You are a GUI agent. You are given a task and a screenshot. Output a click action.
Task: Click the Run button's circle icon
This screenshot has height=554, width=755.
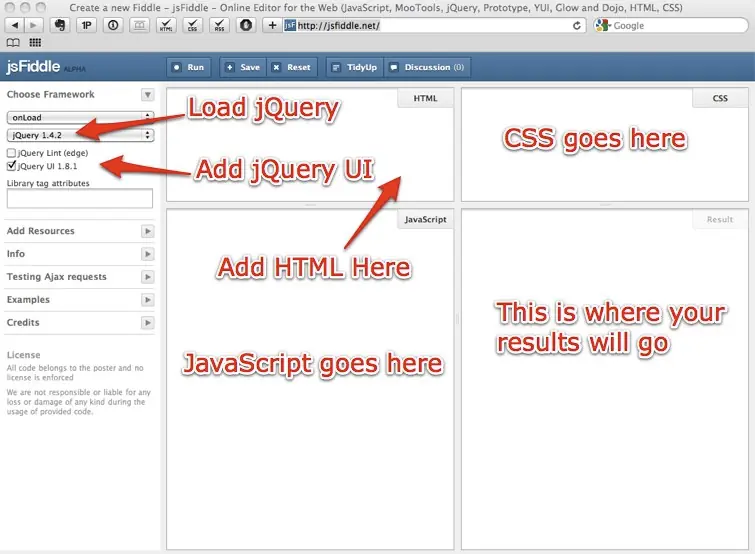[177, 67]
